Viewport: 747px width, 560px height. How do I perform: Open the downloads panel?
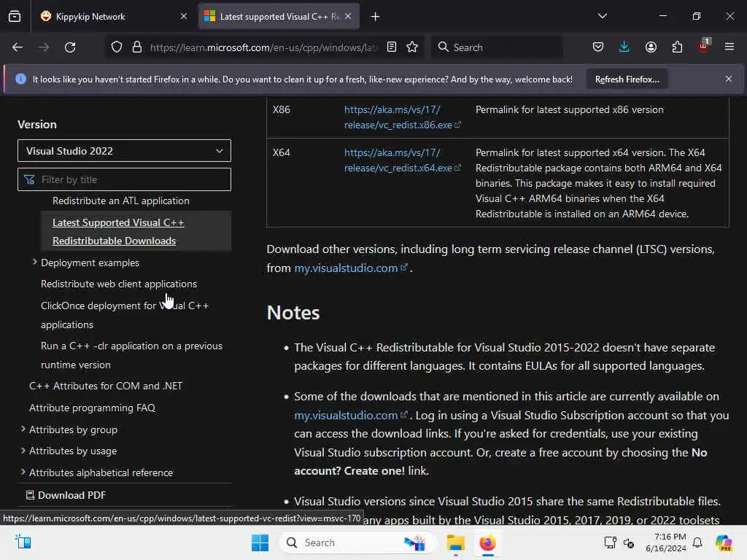click(x=624, y=47)
